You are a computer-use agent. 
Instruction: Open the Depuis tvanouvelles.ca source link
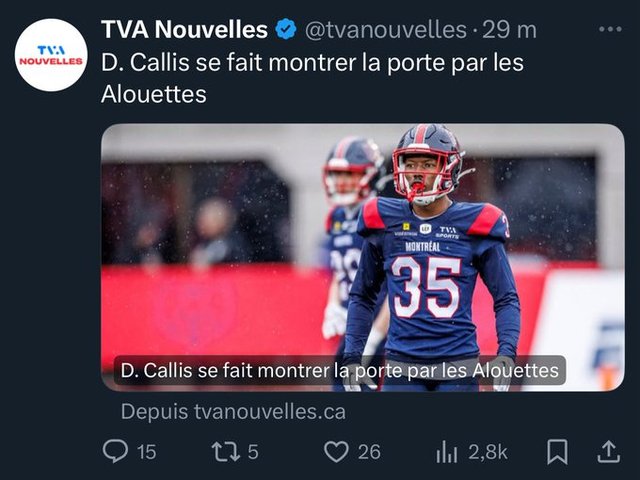[x=233, y=411]
